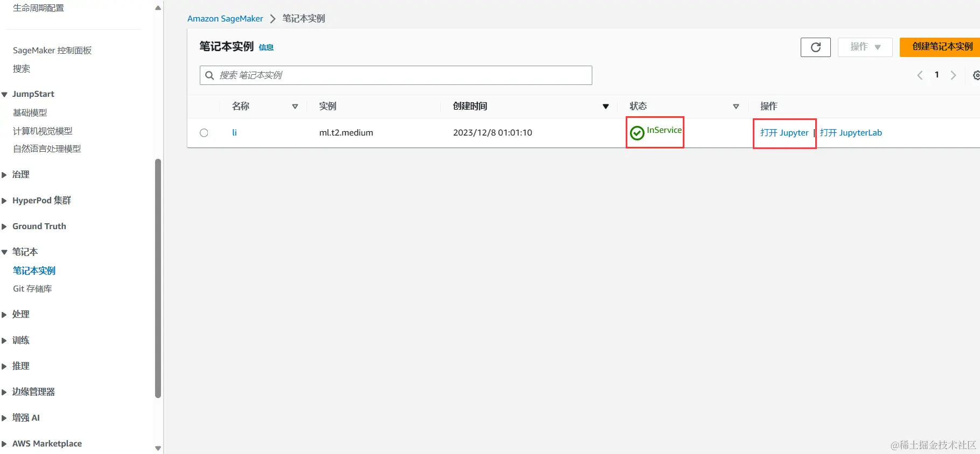Click the InService status text
This screenshot has height=454, width=980.
click(664, 130)
